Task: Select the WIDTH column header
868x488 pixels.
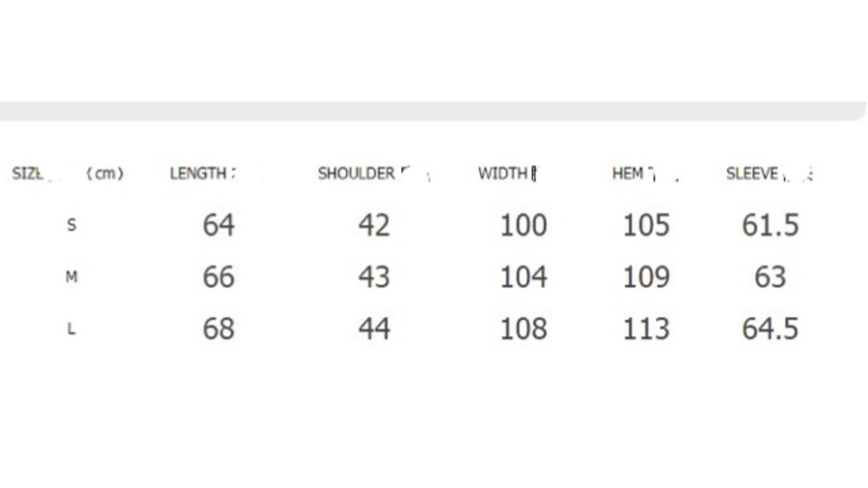Action: 503,174
